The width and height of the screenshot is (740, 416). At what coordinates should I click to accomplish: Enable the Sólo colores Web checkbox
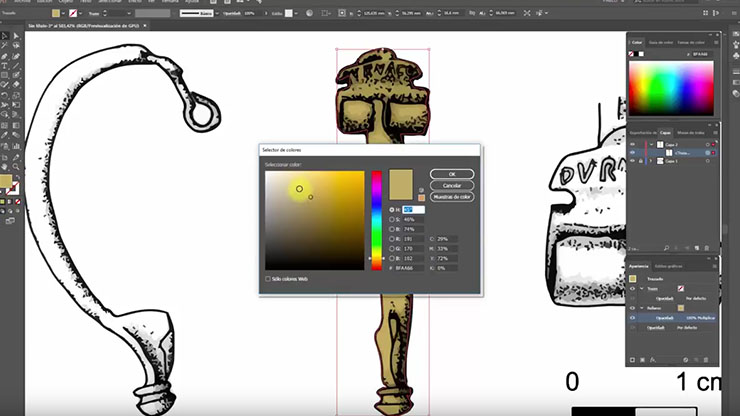(x=268, y=278)
